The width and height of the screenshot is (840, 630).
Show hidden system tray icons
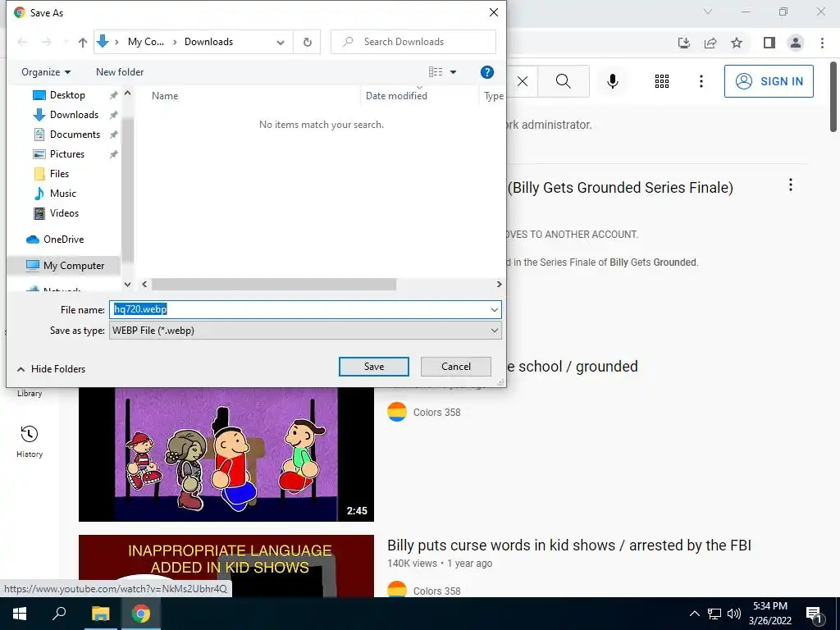coord(694,614)
